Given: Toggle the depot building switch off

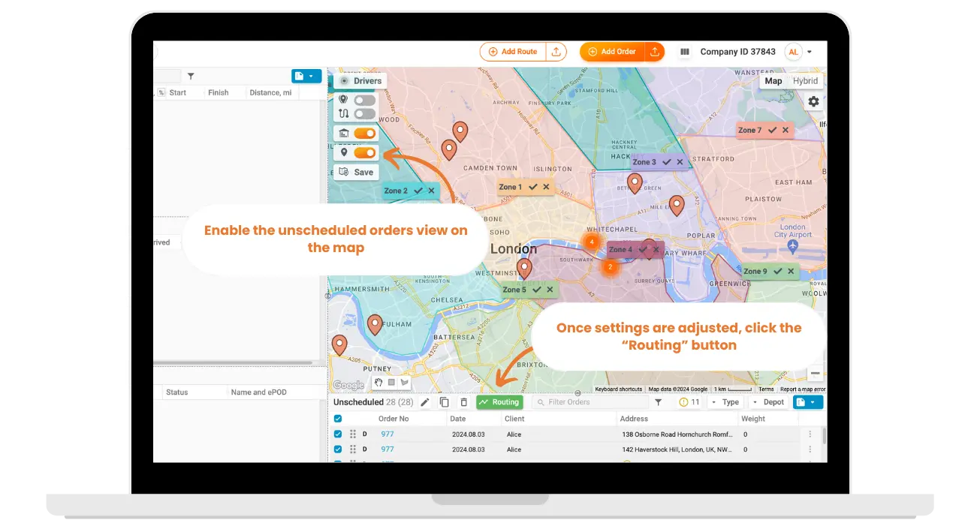Looking at the screenshot, I should (365, 134).
